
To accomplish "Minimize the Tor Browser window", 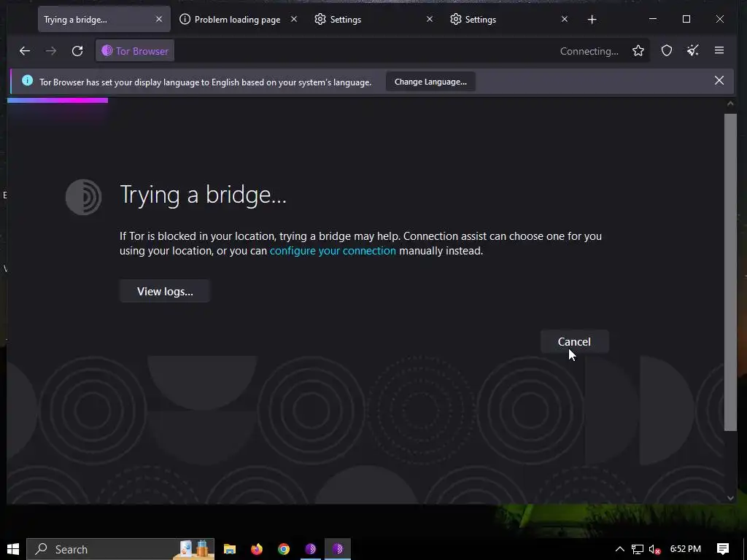I will click(x=653, y=19).
